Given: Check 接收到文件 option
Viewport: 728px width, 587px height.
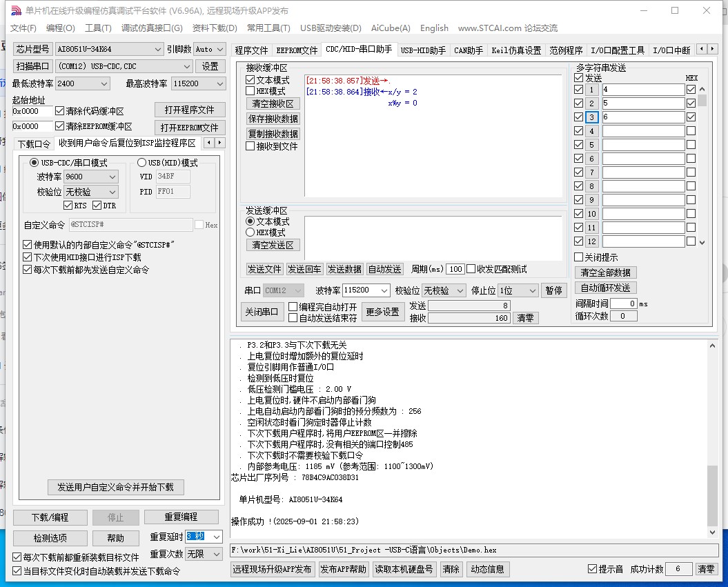Looking at the screenshot, I should pyautogui.click(x=250, y=146).
